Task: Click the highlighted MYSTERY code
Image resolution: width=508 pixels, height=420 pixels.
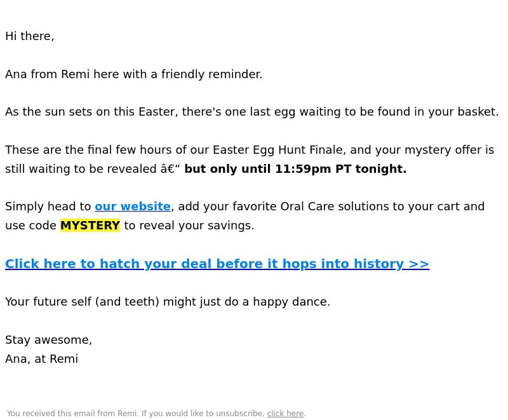Action: pos(90,226)
